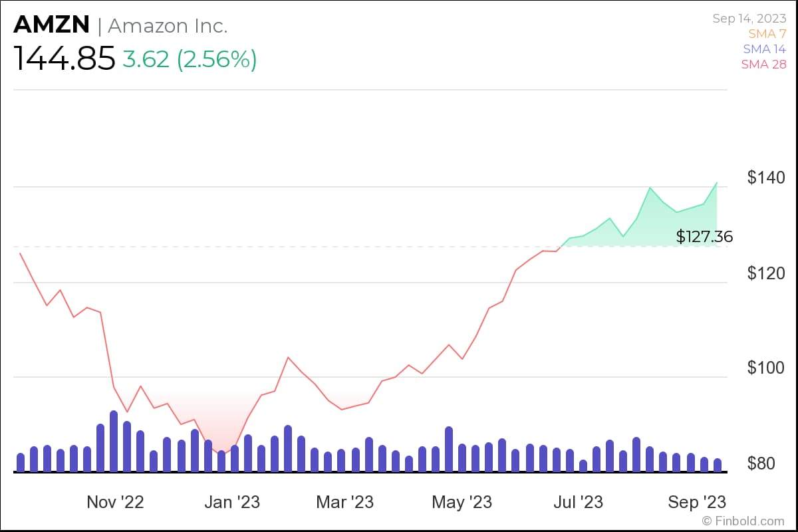Screen dimensions: 798x532
Task: Toggle the SMA 28 legend entry
Action: (765, 65)
